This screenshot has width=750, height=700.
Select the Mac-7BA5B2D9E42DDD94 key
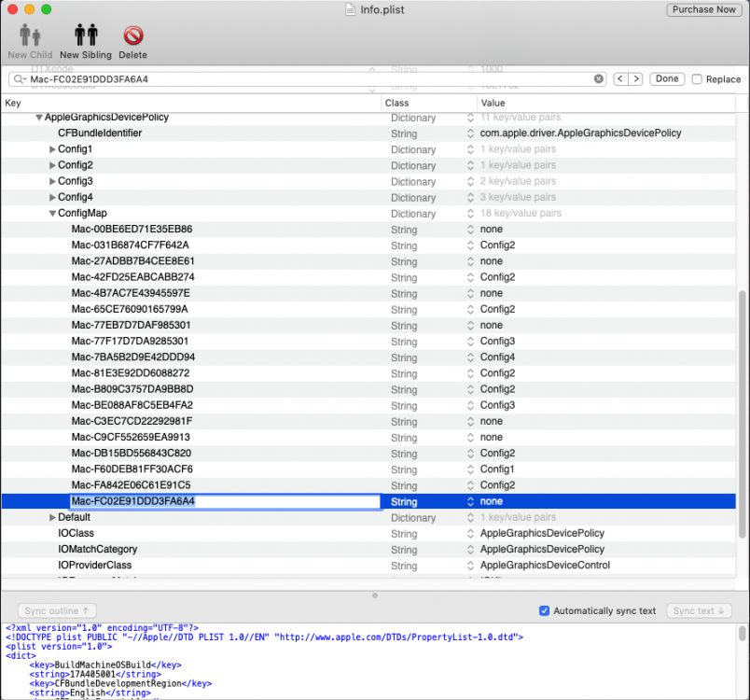click(x=133, y=357)
